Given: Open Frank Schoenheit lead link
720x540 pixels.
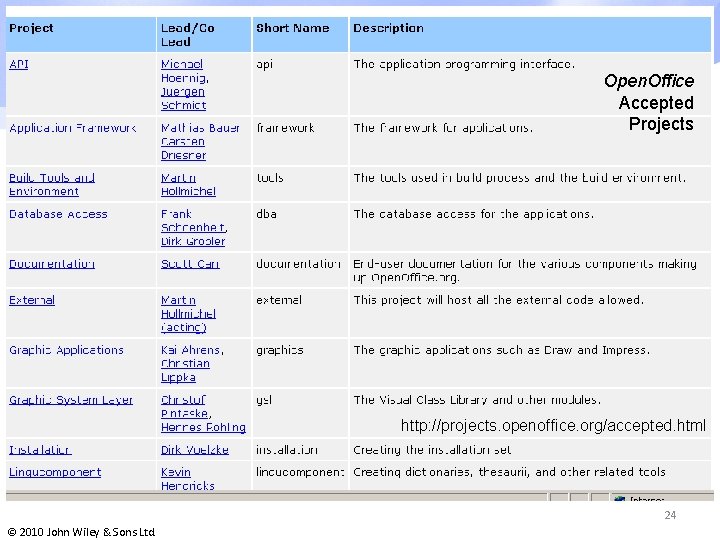Looking at the screenshot, I should click(194, 221).
